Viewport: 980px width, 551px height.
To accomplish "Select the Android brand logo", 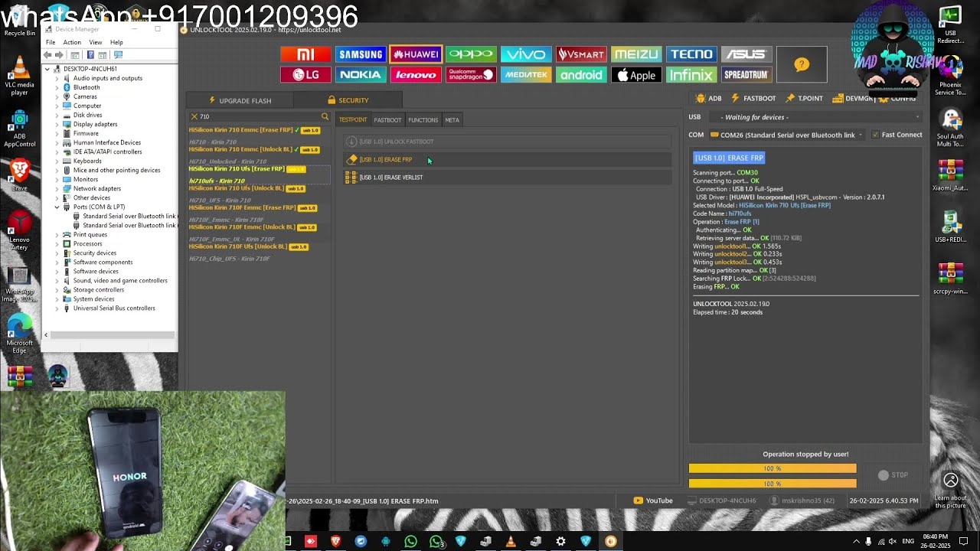I will [x=581, y=75].
